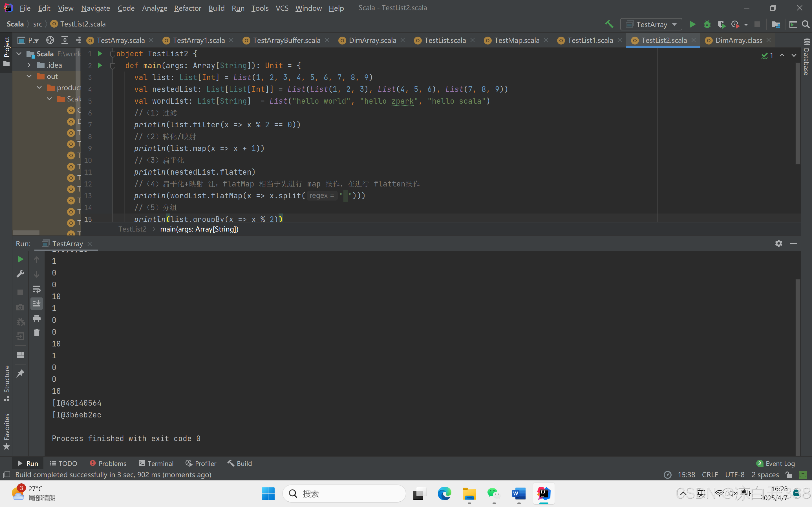The height and width of the screenshot is (507, 812).
Task: Open the Refactor menu
Action: click(x=187, y=8)
